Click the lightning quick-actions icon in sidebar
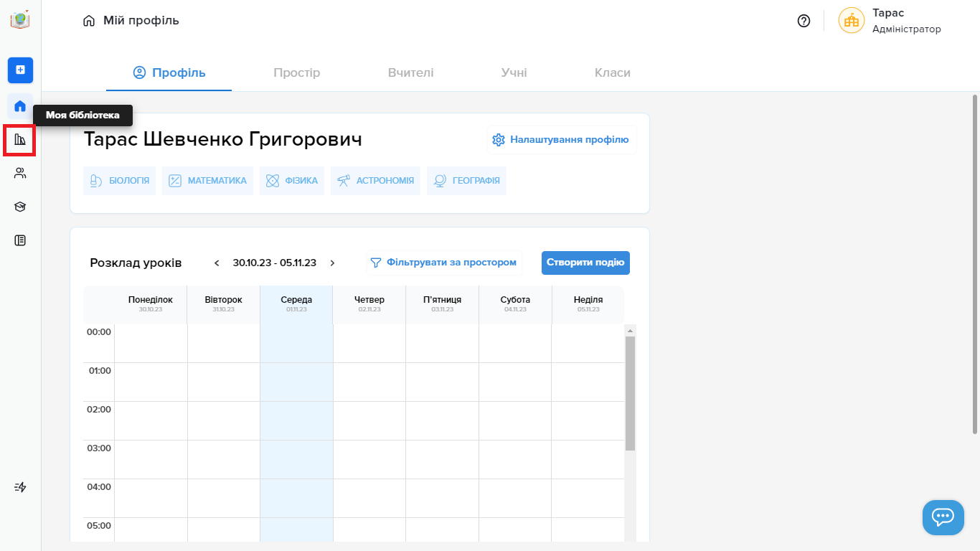 20,487
